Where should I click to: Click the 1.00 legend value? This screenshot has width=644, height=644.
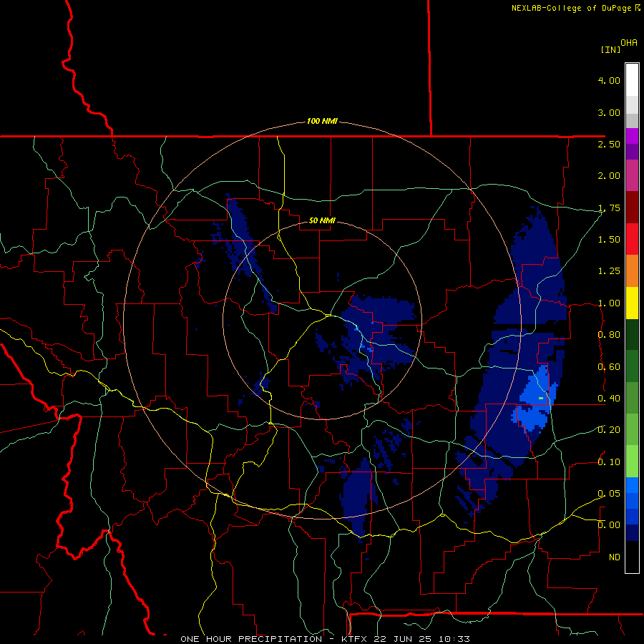(x=609, y=303)
